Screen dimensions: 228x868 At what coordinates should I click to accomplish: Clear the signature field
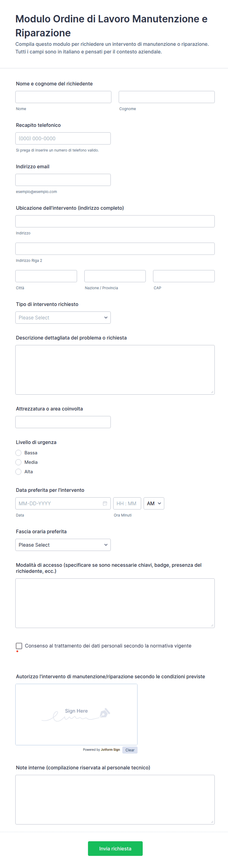pos(130,750)
